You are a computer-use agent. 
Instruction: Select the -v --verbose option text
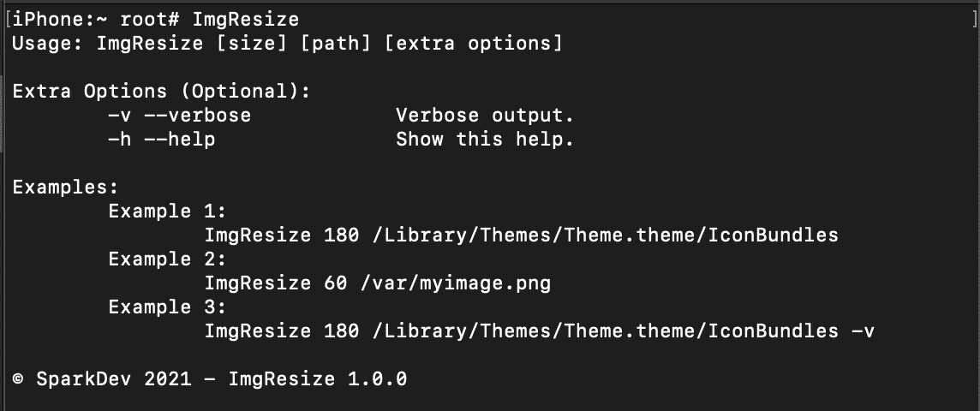[180, 116]
